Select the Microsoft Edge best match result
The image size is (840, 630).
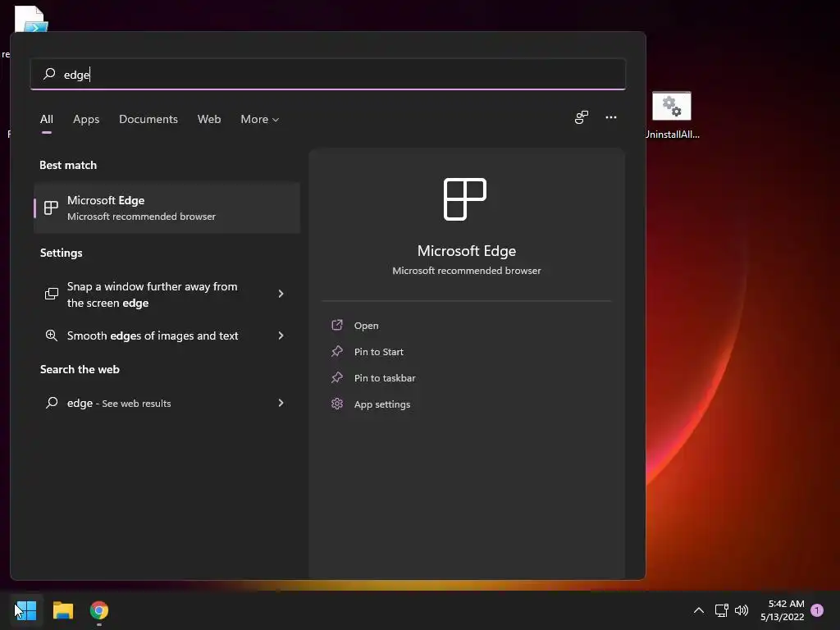coord(167,208)
